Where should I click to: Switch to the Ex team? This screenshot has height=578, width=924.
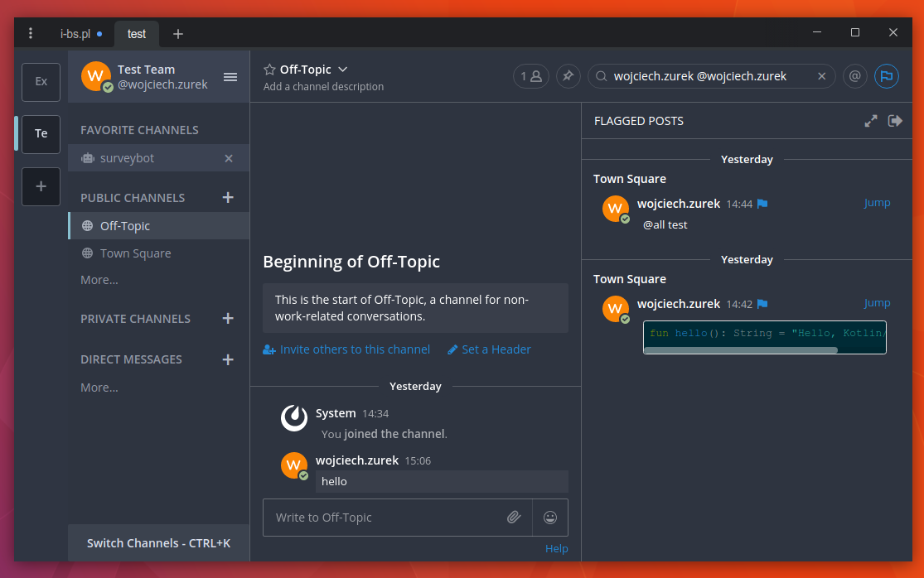click(41, 82)
